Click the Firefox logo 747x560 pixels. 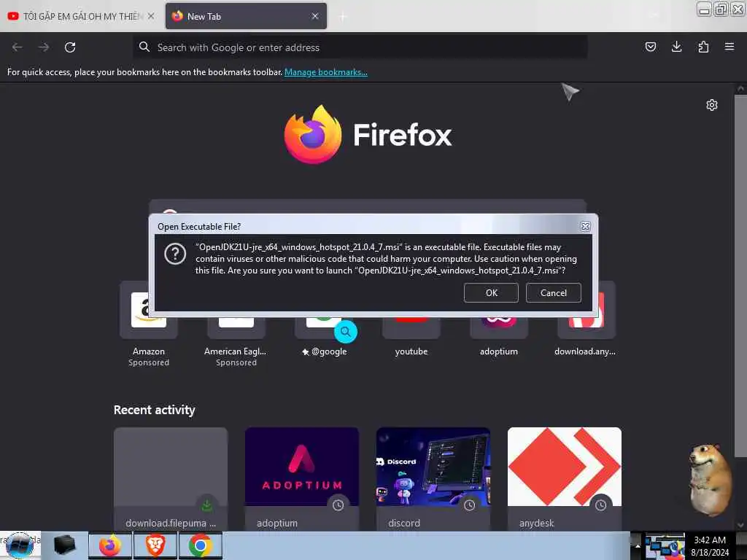tap(368, 135)
